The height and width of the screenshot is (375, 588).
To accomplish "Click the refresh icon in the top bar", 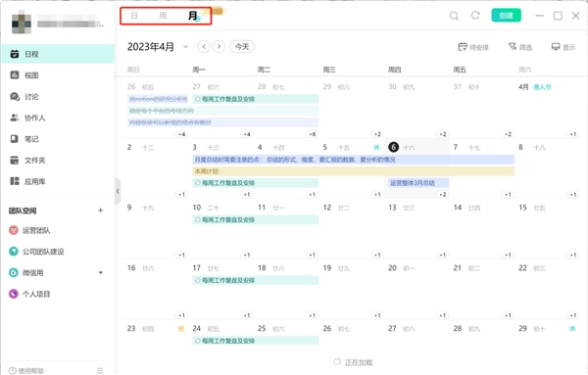I will pyautogui.click(x=475, y=16).
